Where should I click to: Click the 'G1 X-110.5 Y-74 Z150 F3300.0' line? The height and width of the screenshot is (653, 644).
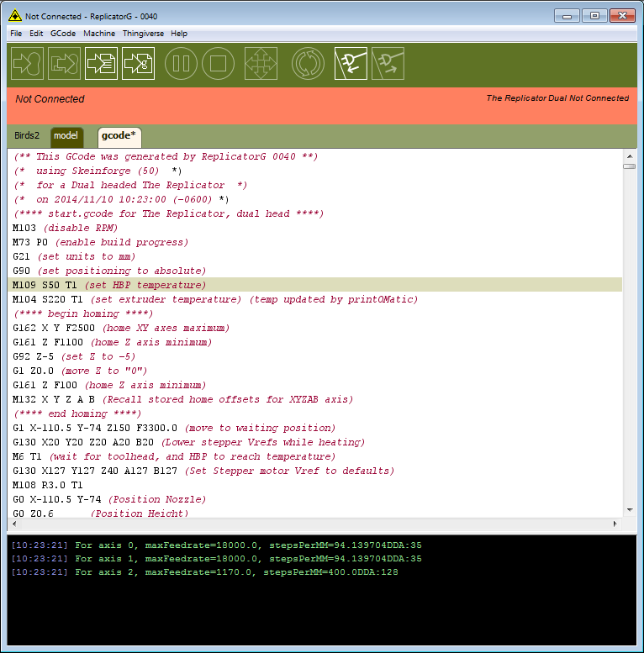point(174,428)
